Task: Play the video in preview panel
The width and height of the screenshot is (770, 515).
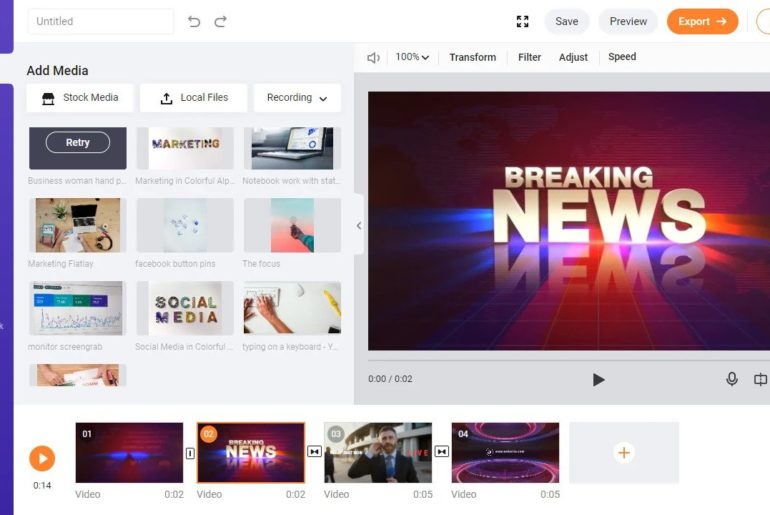Action: (x=598, y=379)
